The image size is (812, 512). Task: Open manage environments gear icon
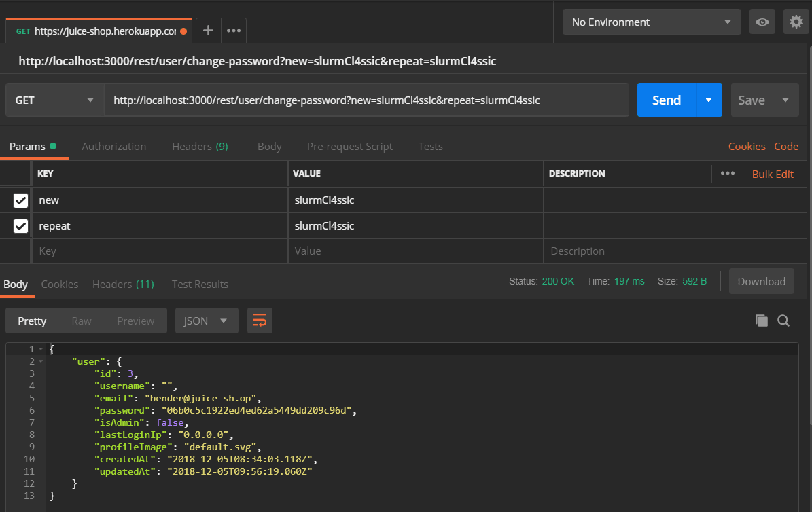pos(796,22)
